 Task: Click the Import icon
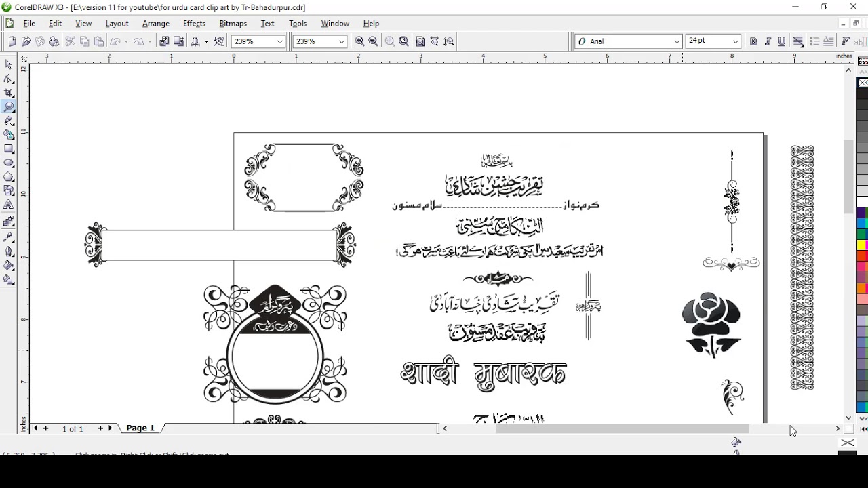coord(164,41)
